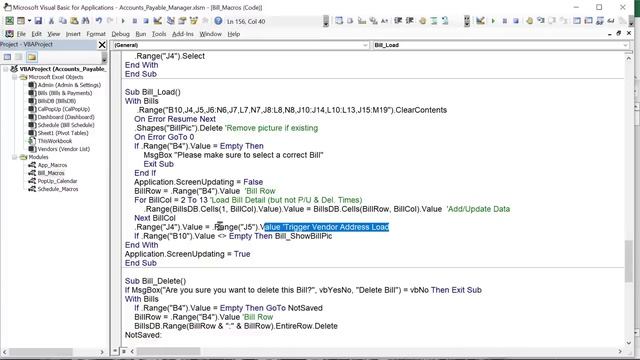The image size is (640, 360).
Task: Toggle Folders view in the Project Explorer
Action: [32, 57]
